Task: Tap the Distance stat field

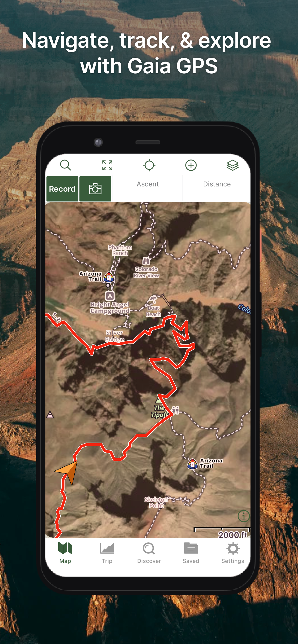Action: tap(217, 189)
